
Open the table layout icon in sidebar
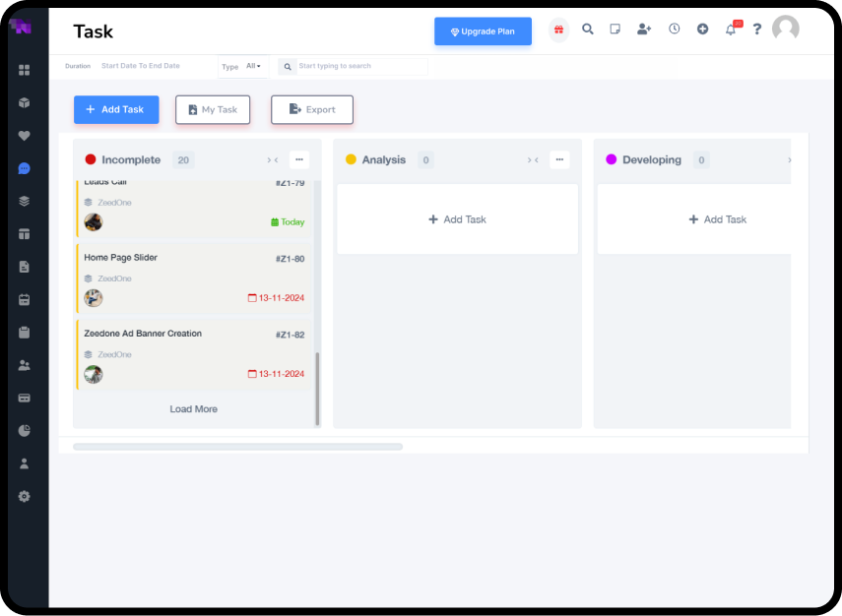click(x=25, y=234)
